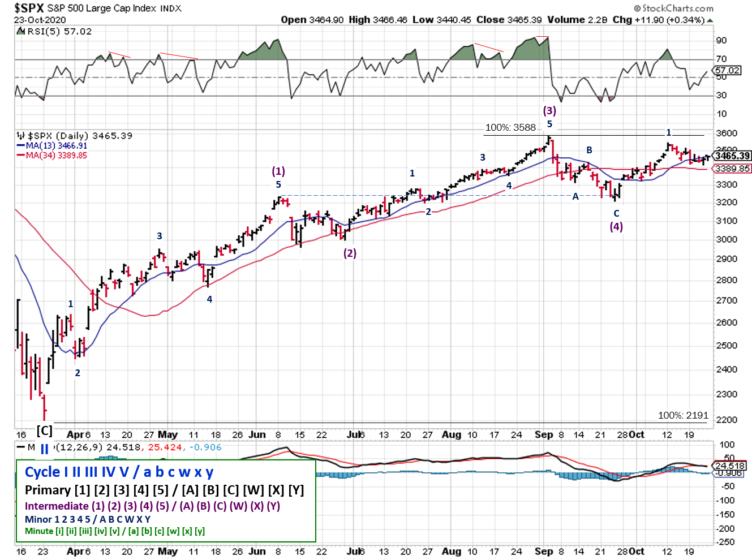Click the 100%: 2191 Fibonacci level label
Image resolution: width=752 pixels, height=560 pixels.
683,415
